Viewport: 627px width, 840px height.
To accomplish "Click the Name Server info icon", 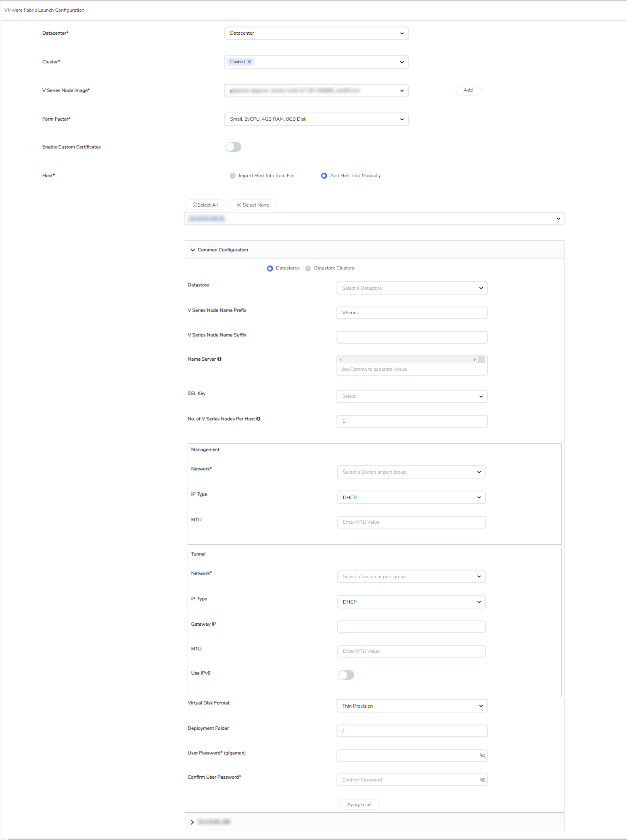I will click(x=219, y=359).
